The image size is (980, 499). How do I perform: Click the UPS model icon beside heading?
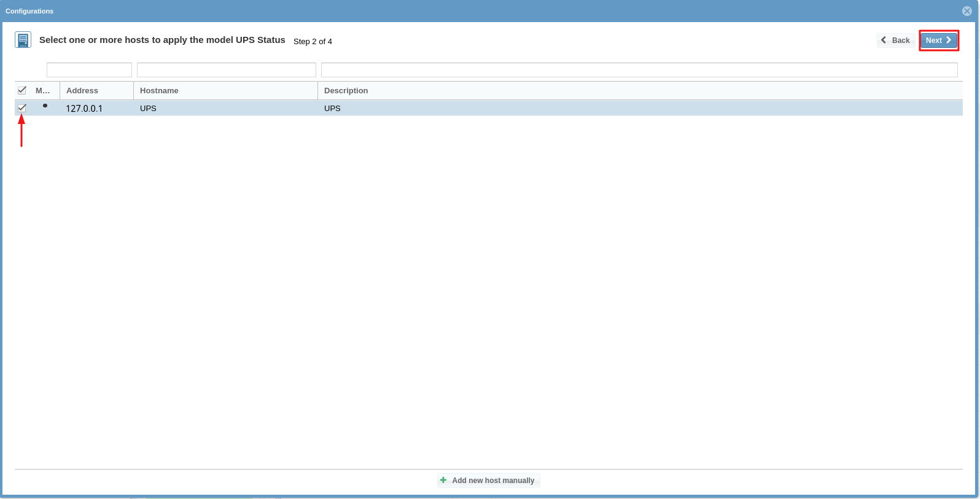coord(23,41)
